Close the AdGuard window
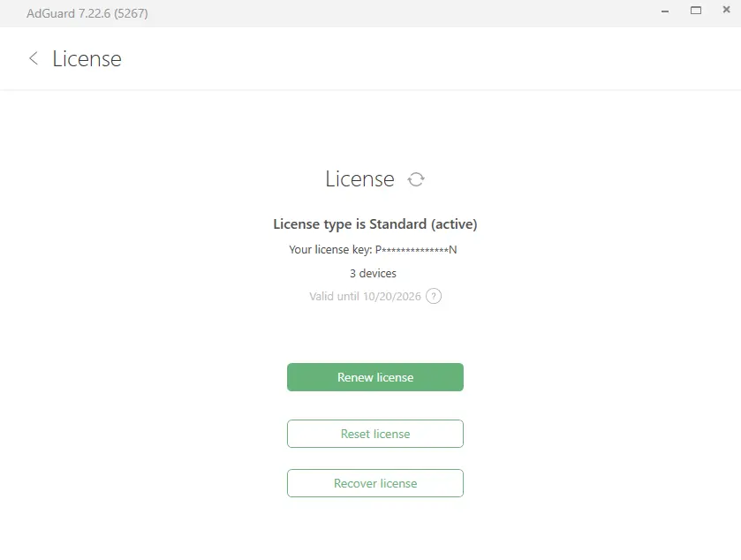This screenshot has width=741, height=560. (x=726, y=10)
